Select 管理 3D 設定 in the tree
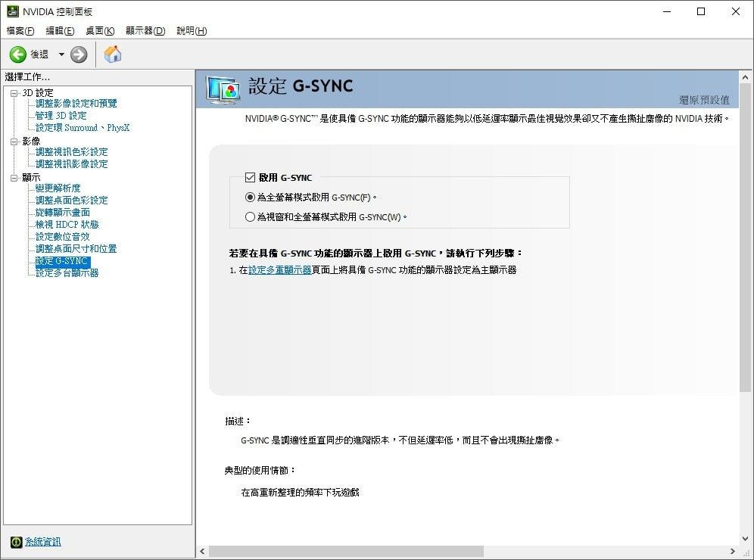This screenshot has width=754, height=560. click(x=61, y=115)
